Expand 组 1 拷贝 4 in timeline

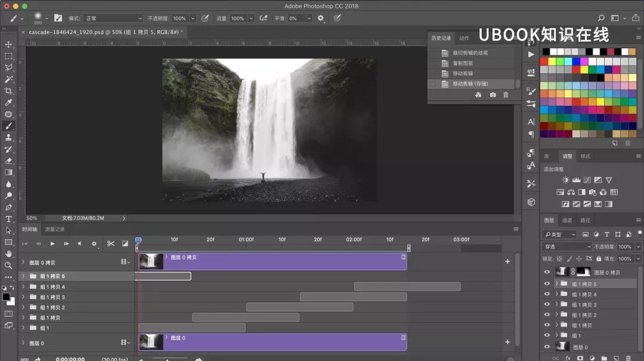pos(23,286)
